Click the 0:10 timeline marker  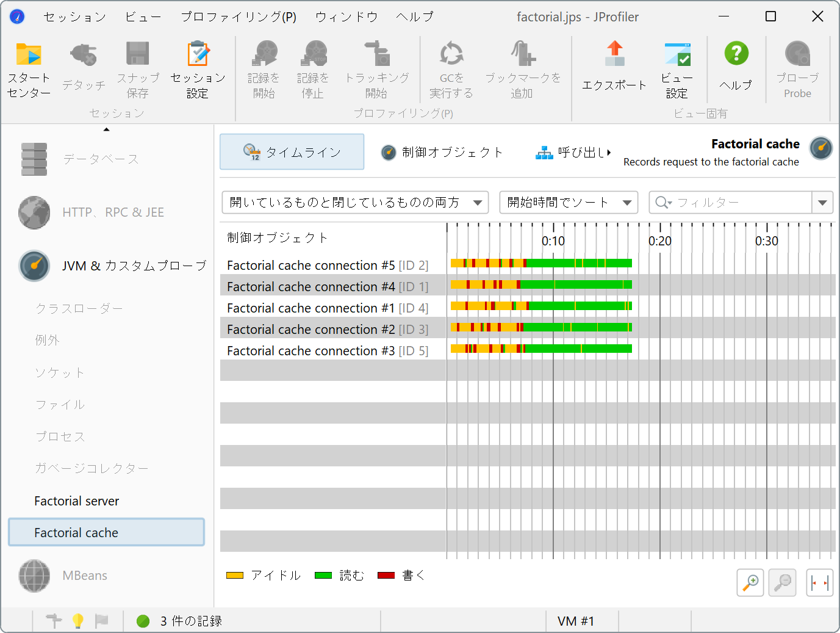pyautogui.click(x=553, y=241)
